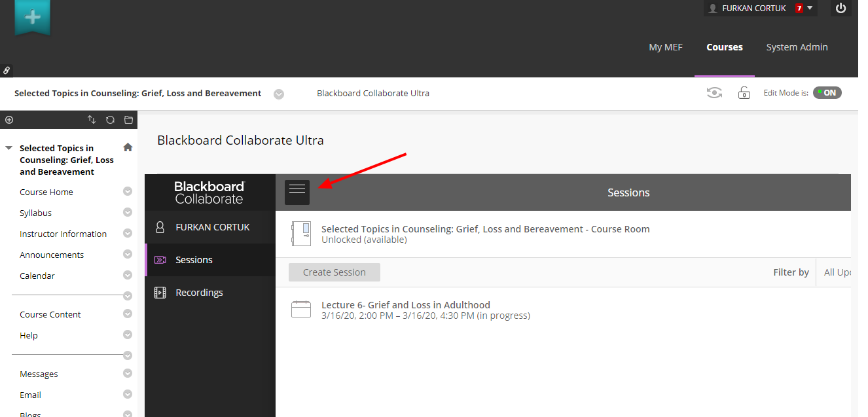The image size is (868, 417).
Task: Open Syllabus menu link
Action: (x=35, y=213)
